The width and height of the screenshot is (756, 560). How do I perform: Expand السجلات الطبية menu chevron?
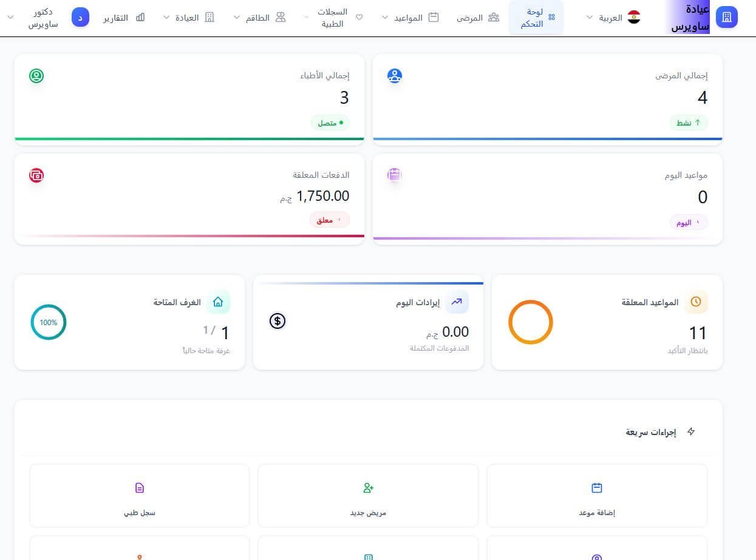point(307,18)
